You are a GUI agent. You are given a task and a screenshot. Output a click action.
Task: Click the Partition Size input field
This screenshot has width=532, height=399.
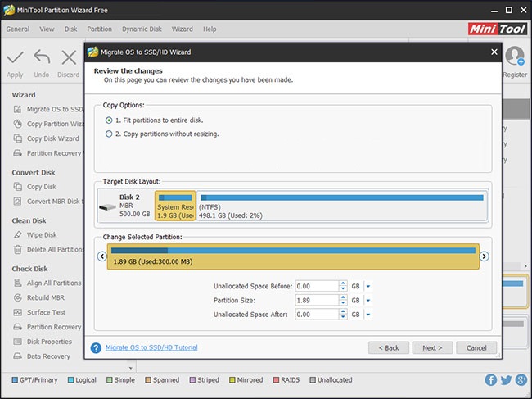(x=314, y=301)
